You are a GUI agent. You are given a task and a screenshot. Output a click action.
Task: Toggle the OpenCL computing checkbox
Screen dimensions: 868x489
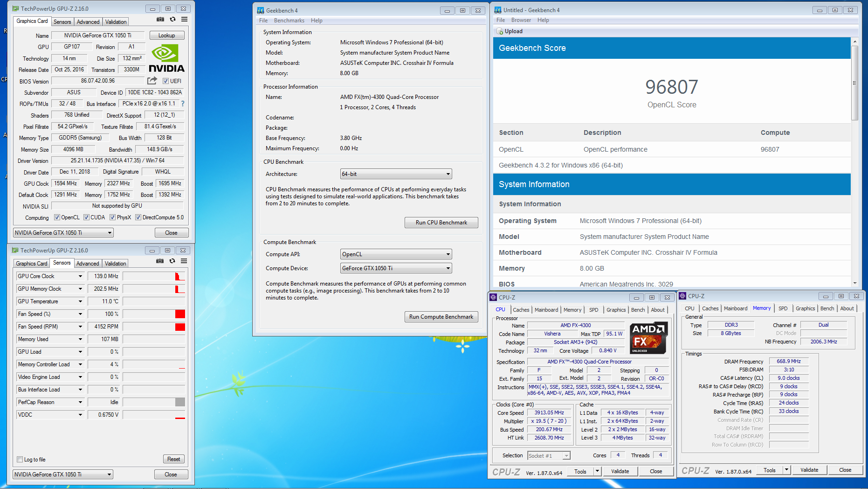(57, 217)
